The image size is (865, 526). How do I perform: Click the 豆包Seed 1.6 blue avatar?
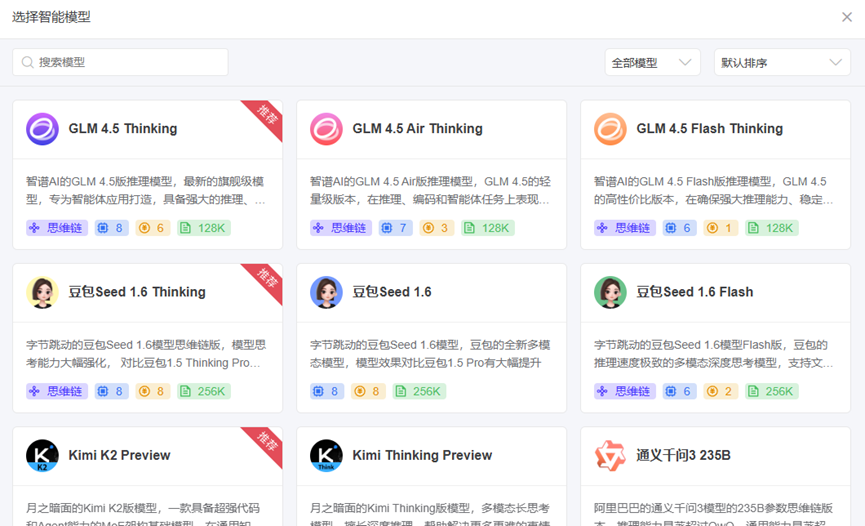point(327,292)
